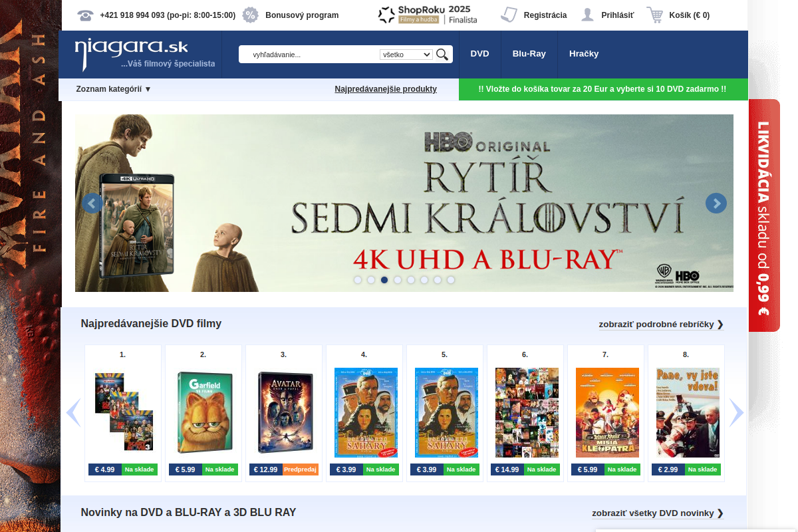Focus the vyhľadávanie search field

click(313, 55)
